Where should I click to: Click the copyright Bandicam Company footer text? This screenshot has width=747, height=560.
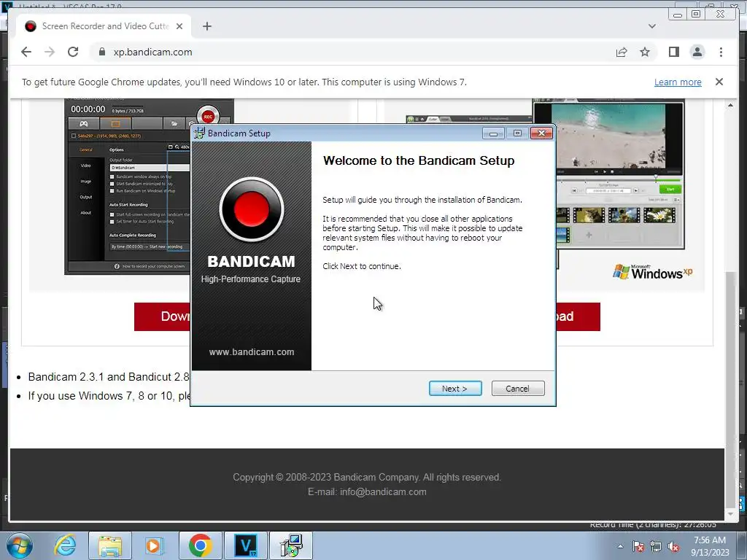367,477
